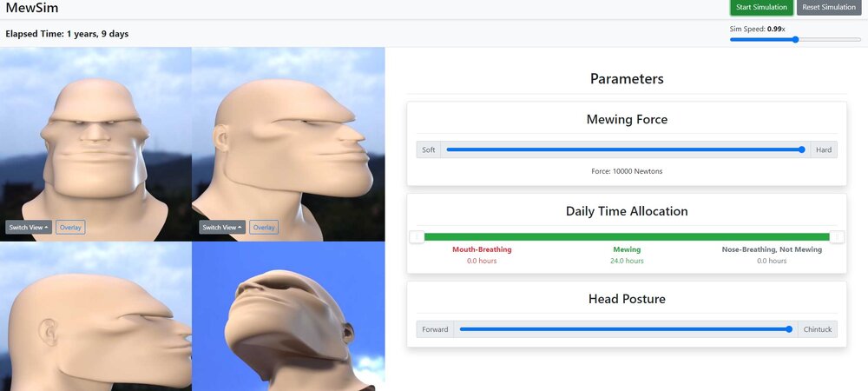Image resolution: width=868 pixels, height=391 pixels.
Task: Click the Mouth-Breathing label
Action: [x=482, y=249]
